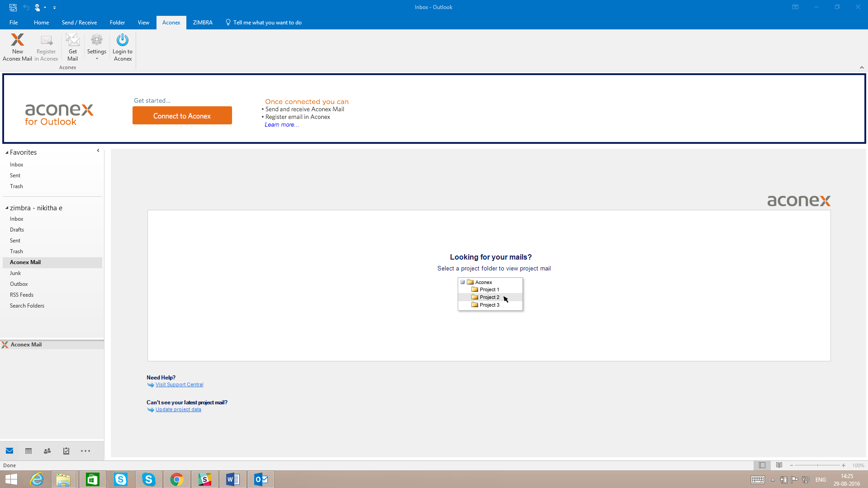Click Tell me what you want to do
Screen dimensions: 868x488
point(263,23)
